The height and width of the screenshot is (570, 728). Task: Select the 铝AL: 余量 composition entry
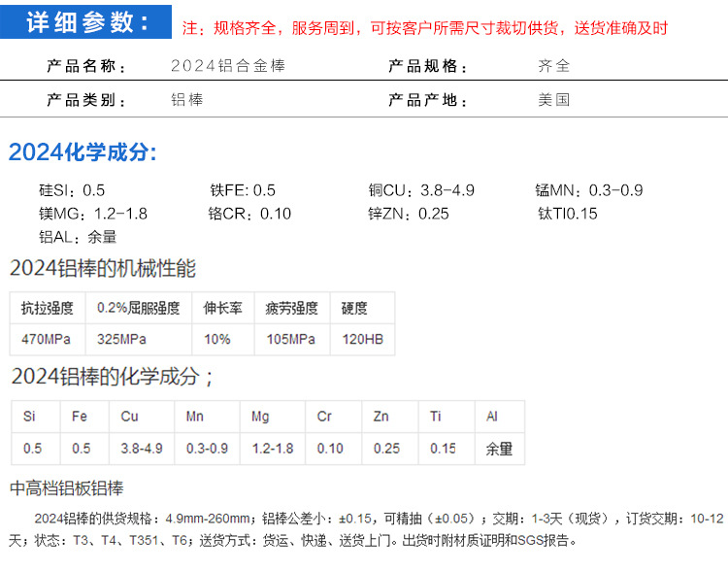click(x=78, y=237)
